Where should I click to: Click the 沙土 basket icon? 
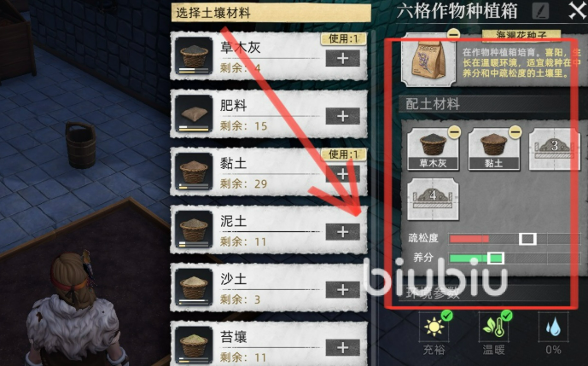pyautogui.click(x=194, y=288)
